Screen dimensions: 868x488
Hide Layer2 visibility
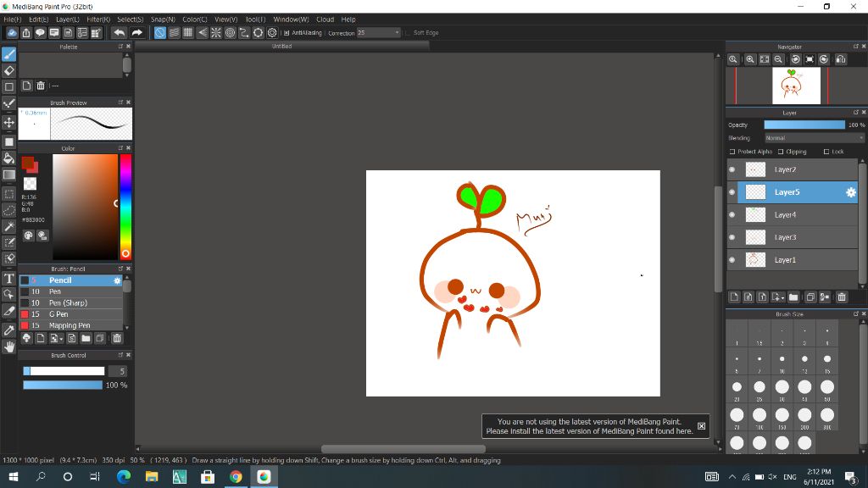[732, 169]
